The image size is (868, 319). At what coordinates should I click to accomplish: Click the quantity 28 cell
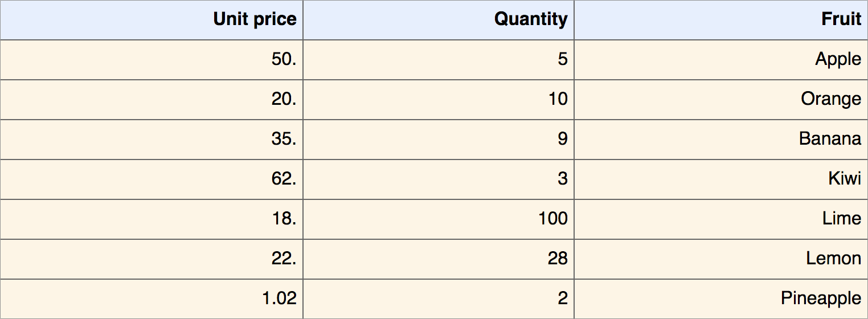(557, 259)
